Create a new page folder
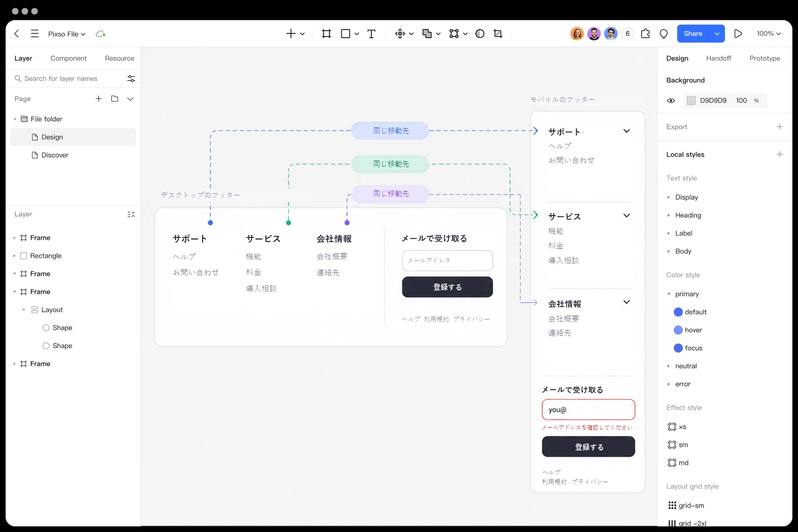 115,99
